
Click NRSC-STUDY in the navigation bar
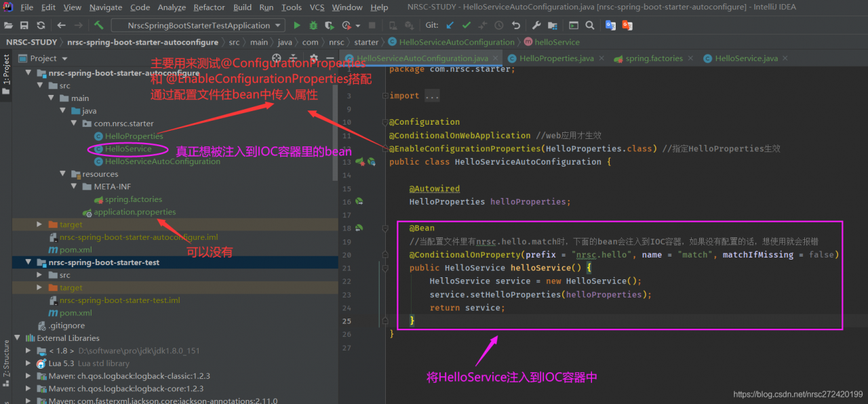(31, 42)
